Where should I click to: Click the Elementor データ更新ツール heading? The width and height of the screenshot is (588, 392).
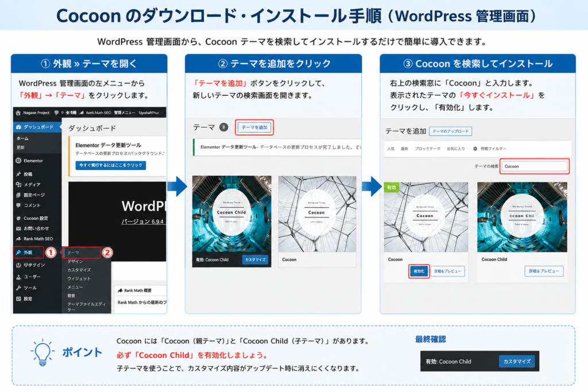(x=109, y=145)
